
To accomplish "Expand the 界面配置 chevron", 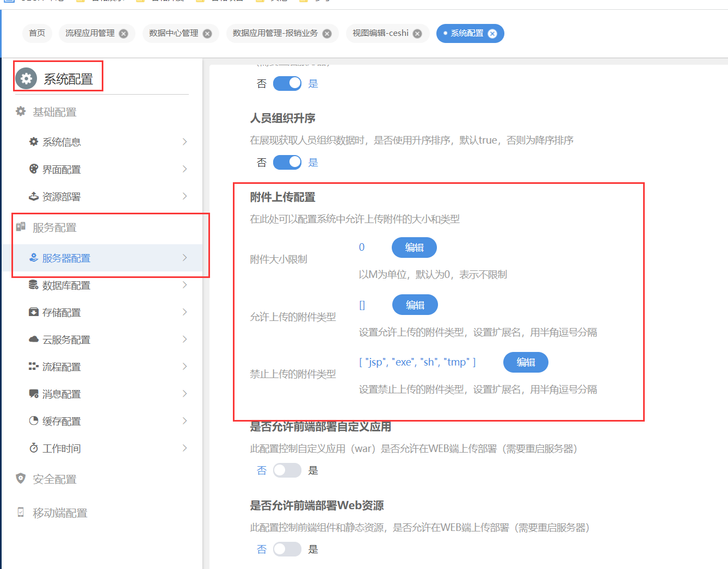I will pyautogui.click(x=185, y=169).
